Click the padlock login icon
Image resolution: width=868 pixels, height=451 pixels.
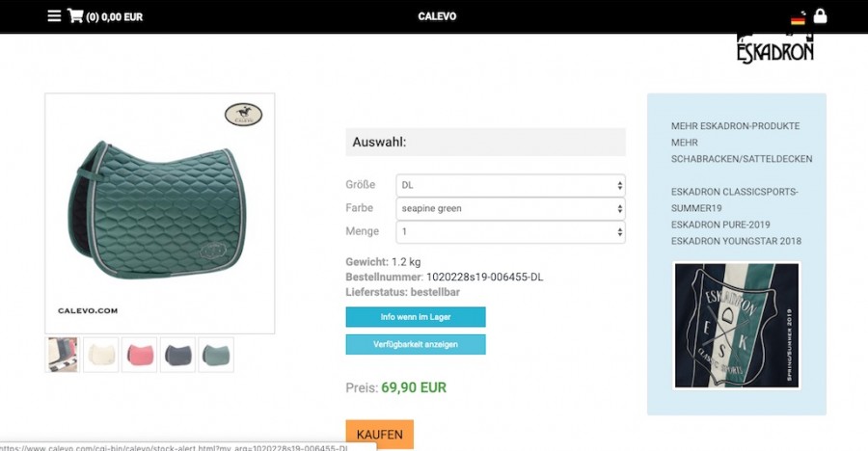pos(821,16)
